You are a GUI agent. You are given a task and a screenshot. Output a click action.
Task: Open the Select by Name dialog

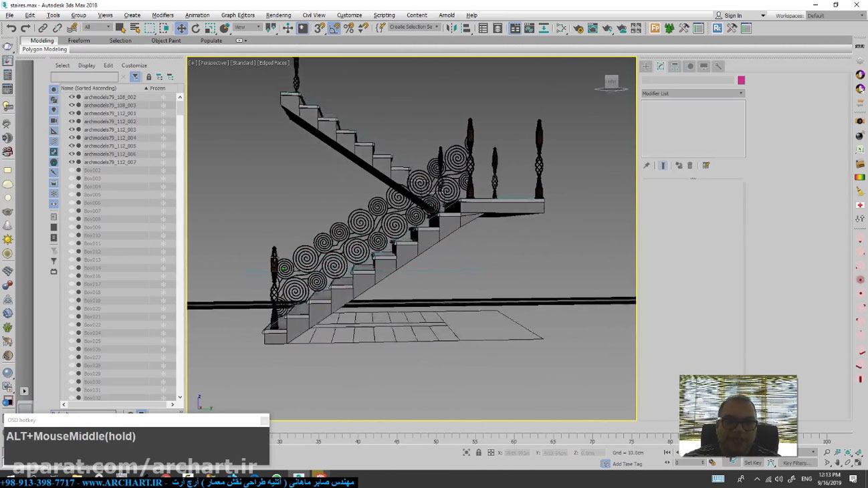135,28
